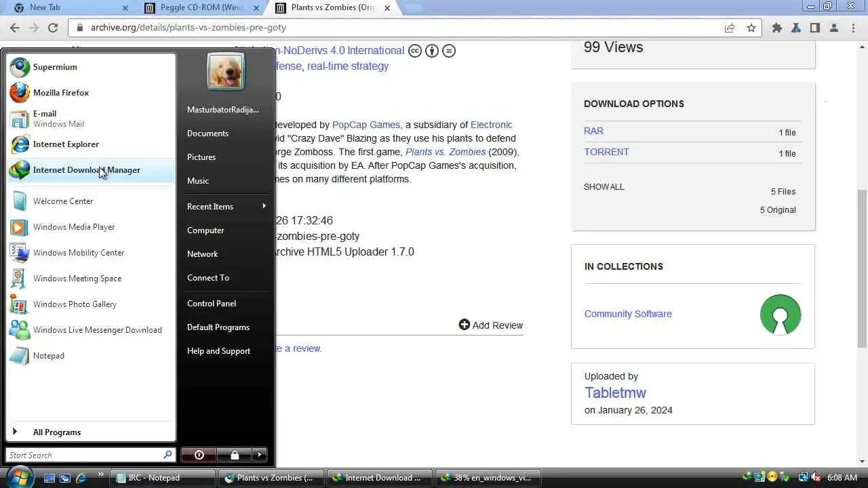The width and height of the screenshot is (868, 488).
Task: Bookmark this page with star
Action: click(x=751, y=28)
